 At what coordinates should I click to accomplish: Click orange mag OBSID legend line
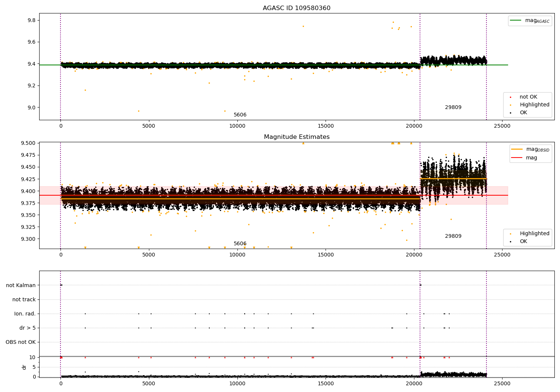point(517,149)
